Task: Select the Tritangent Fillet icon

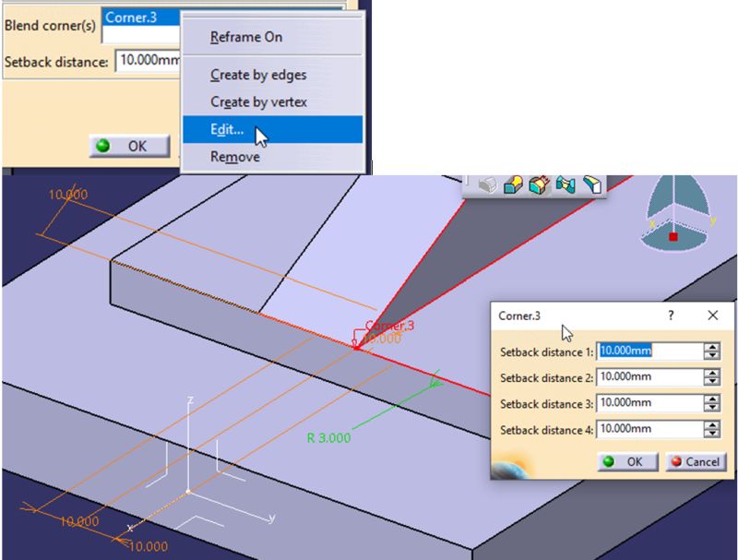Action: [x=591, y=185]
